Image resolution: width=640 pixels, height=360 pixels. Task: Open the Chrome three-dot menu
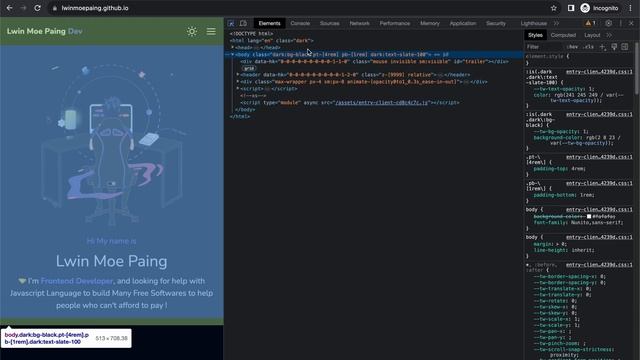(630, 8)
